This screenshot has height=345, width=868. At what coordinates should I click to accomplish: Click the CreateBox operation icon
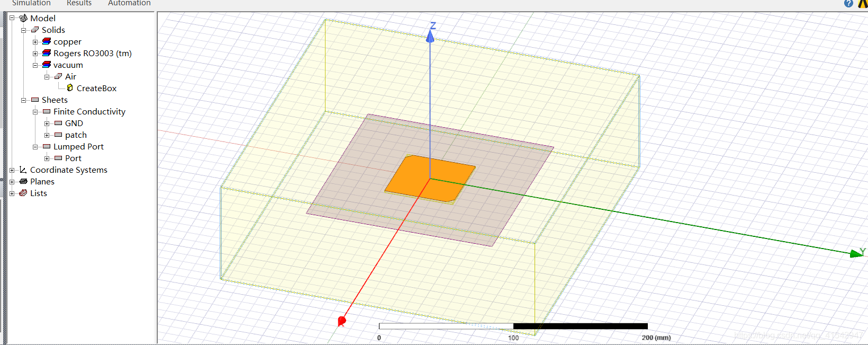coord(70,88)
